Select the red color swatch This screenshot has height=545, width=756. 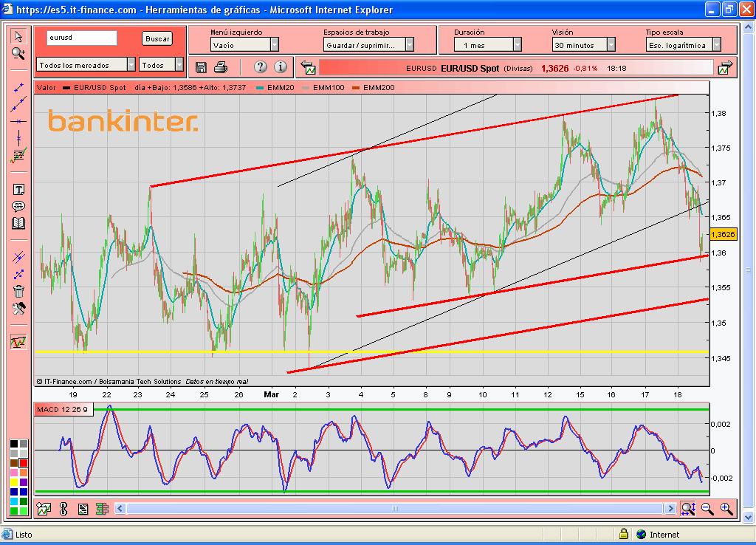coord(24,462)
